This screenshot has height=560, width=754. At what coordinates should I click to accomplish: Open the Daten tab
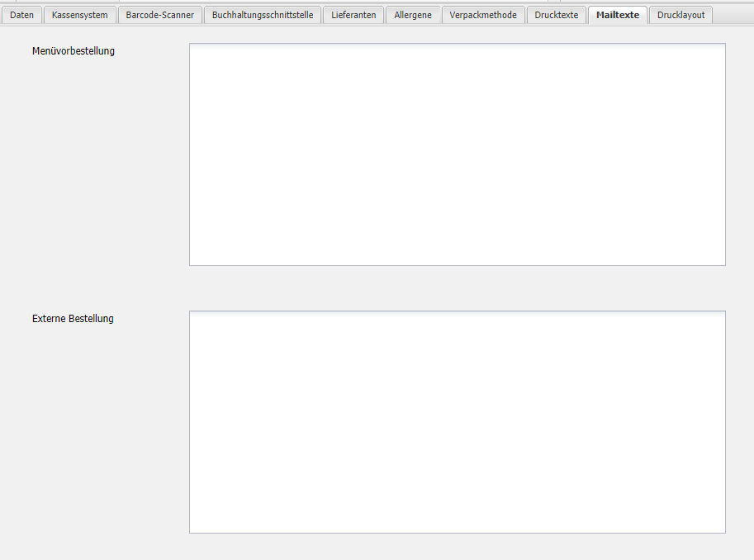click(x=21, y=15)
